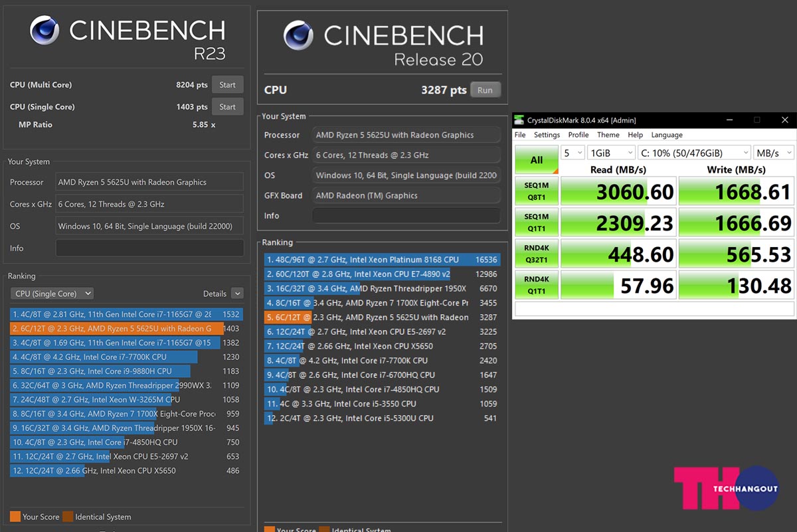The width and height of the screenshot is (797, 532).
Task: Click the R20 GFX Board field AMD Radeon Graphics
Action: pos(406,196)
